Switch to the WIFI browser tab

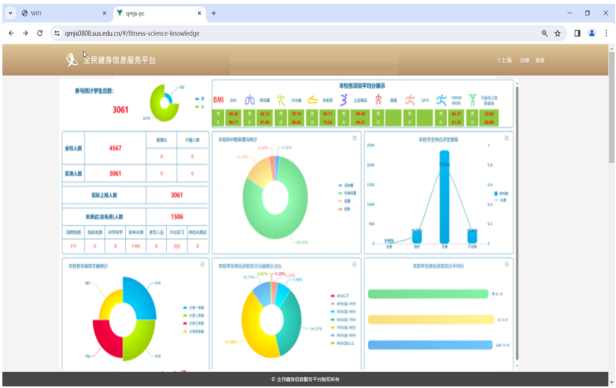pos(63,13)
